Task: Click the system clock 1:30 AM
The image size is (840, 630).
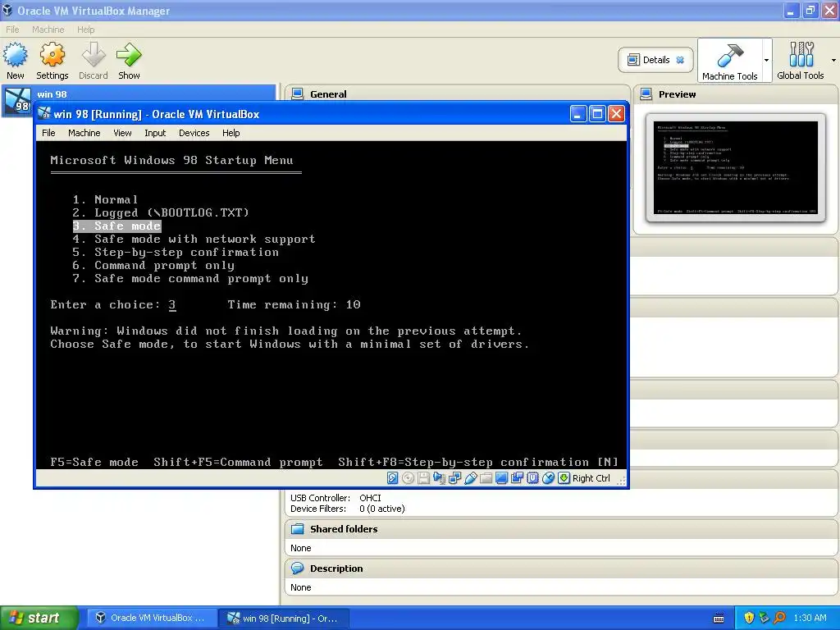Action: (x=810, y=619)
